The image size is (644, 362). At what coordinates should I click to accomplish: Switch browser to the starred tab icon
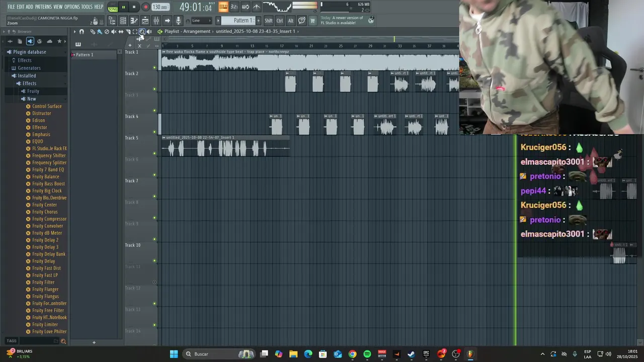(x=59, y=41)
